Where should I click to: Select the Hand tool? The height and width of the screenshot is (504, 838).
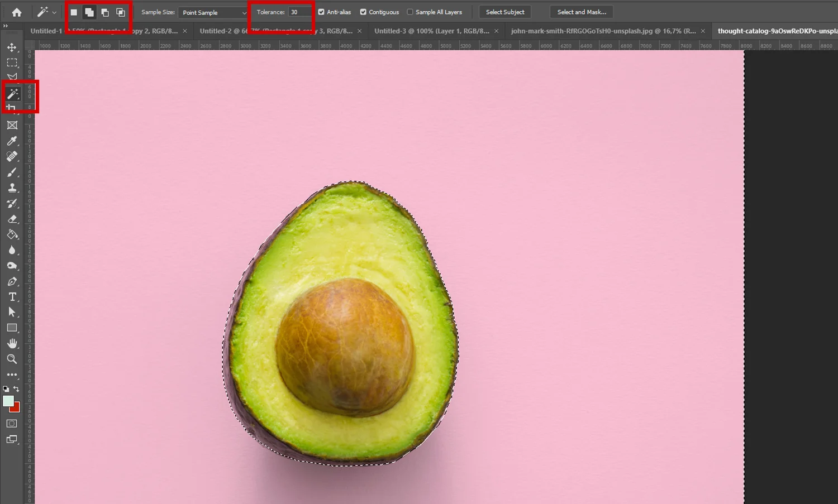(12, 343)
